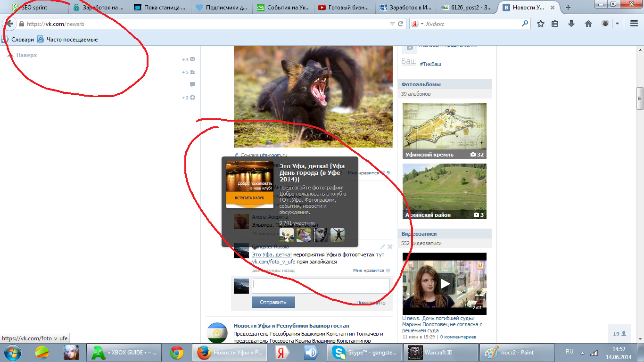
Task: Click the round add-on icon in toolbar
Action: (x=605, y=24)
